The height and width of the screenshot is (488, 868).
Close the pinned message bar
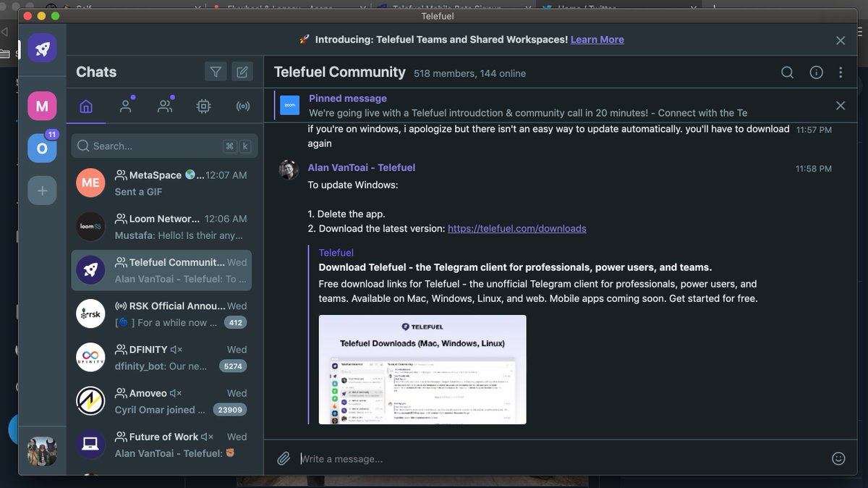pyautogui.click(x=841, y=106)
